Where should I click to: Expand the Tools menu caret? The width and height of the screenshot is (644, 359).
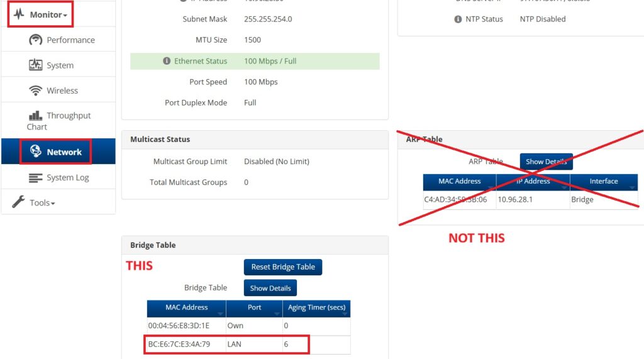pyautogui.click(x=53, y=204)
